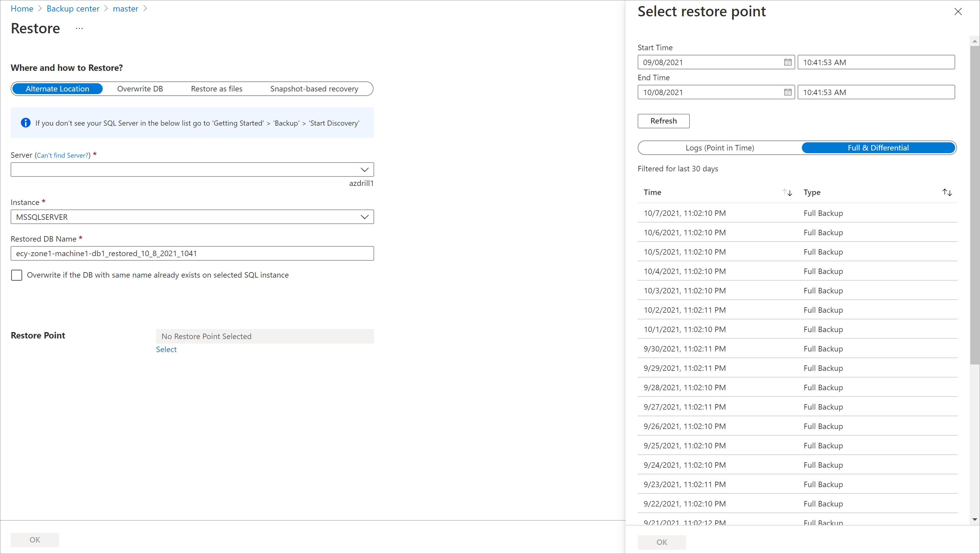Select the Overwrite DB restore option
This screenshot has height=554, width=980.
click(x=139, y=89)
